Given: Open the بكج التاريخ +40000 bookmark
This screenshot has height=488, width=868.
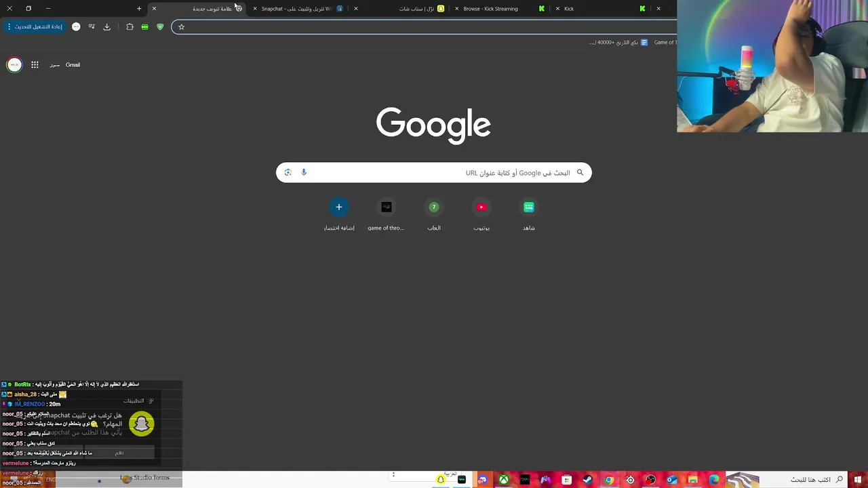Looking at the screenshot, I should [618, 43].
